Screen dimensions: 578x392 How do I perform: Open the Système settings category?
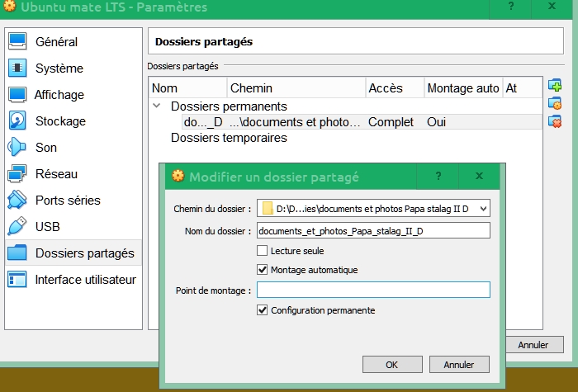click(58, 68)
